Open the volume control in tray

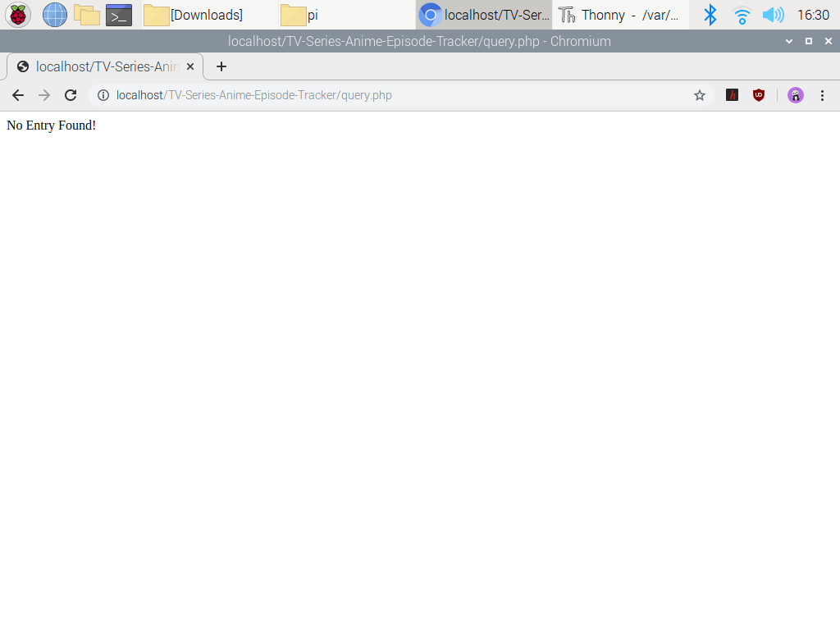tap(773, 15)
